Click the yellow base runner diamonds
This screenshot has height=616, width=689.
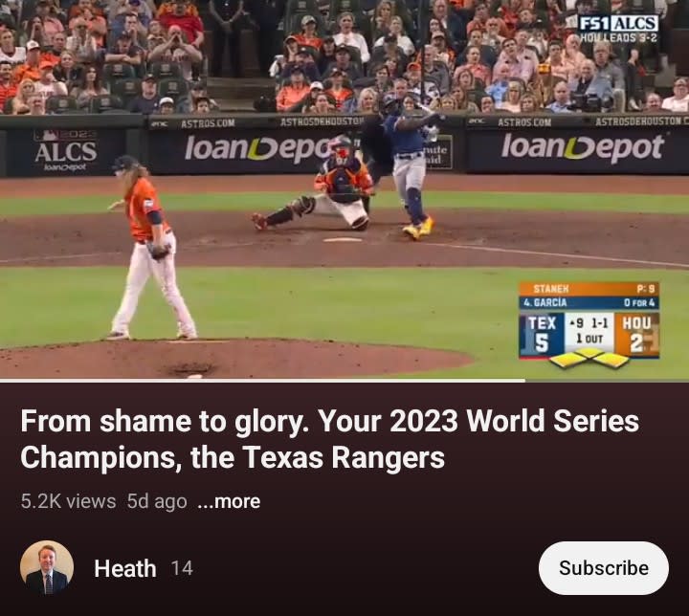589,358
